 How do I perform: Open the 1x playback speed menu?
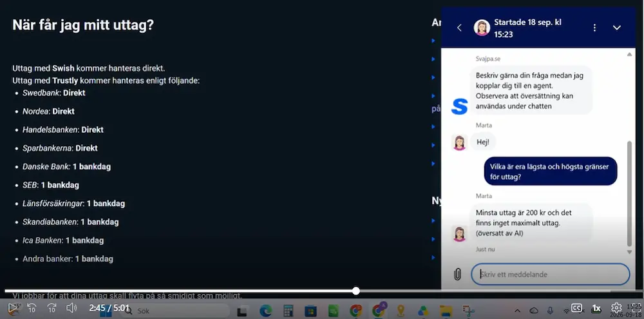596,308
